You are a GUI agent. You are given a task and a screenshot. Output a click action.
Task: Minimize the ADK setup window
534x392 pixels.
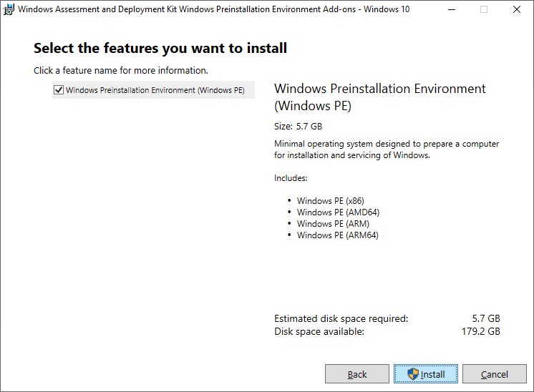coord(452,10)
